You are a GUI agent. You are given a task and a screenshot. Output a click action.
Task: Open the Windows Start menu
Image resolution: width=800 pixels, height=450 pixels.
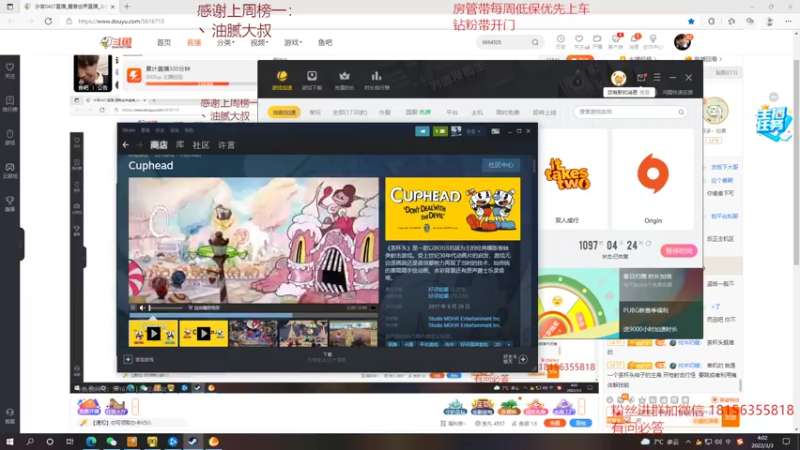pyautogui.click(x=9, y=442)
